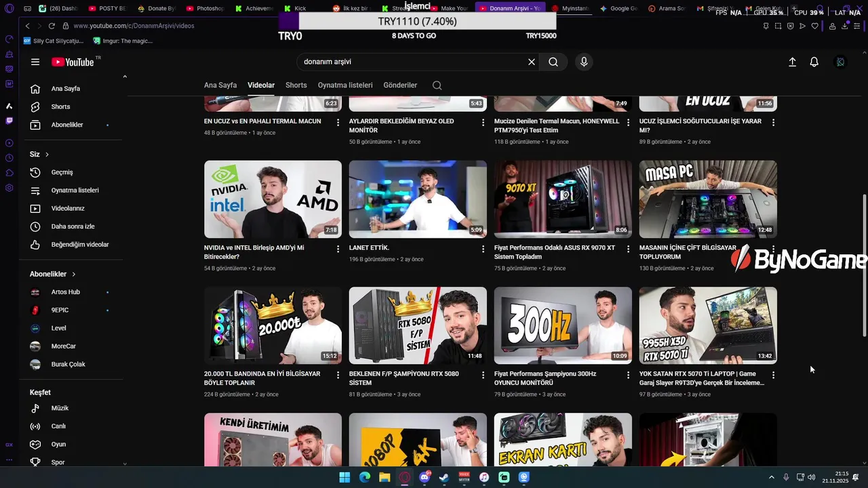
Task: Expand the Abonelikler section header chevron
Action: 73,274
